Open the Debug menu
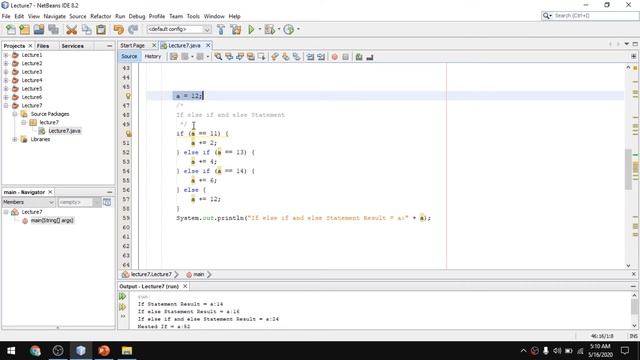 (x=137, y=16)
